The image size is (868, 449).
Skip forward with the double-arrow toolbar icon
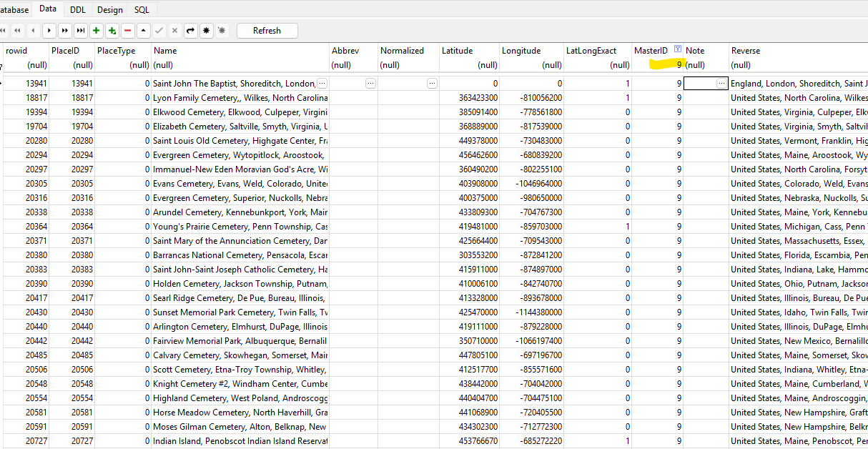point(64,31)
